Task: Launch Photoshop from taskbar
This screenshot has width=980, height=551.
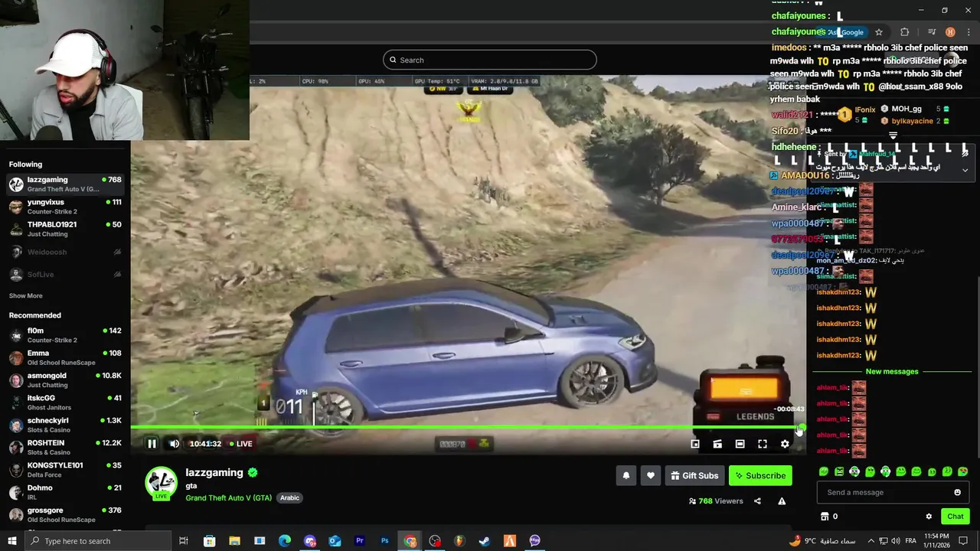Action: click(x=385, y=541)
